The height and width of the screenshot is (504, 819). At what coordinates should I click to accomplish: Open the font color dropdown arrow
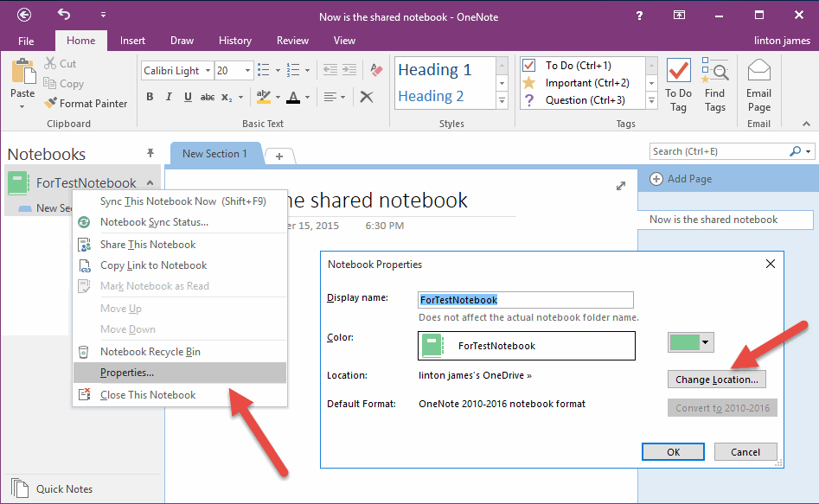(x=307, y=97)
